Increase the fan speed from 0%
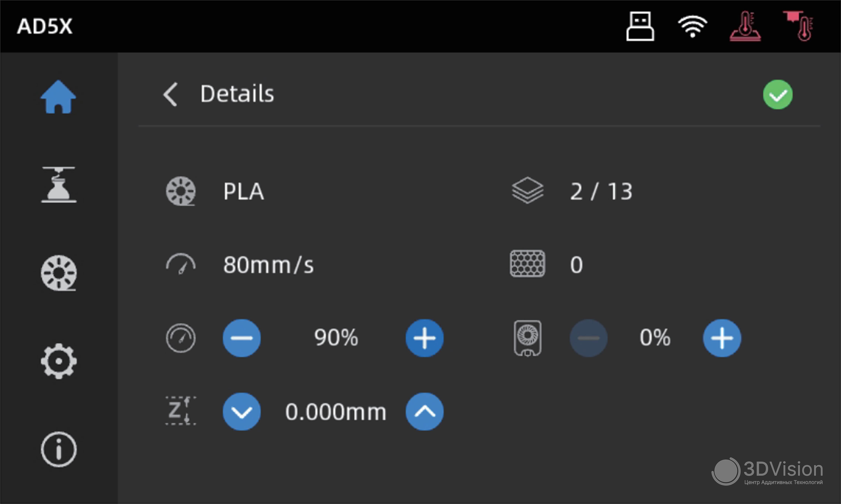Screen dimensions: 841x504 pos(722,338)
